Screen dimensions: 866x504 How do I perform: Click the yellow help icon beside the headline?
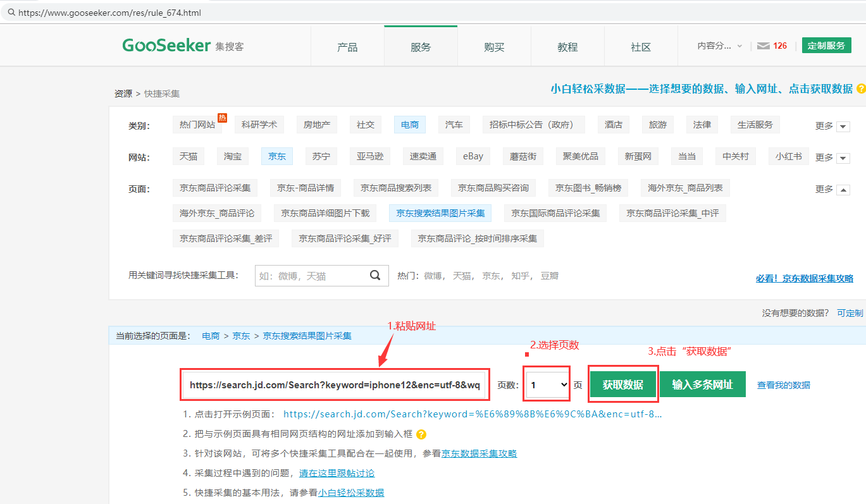click(861, 89)
